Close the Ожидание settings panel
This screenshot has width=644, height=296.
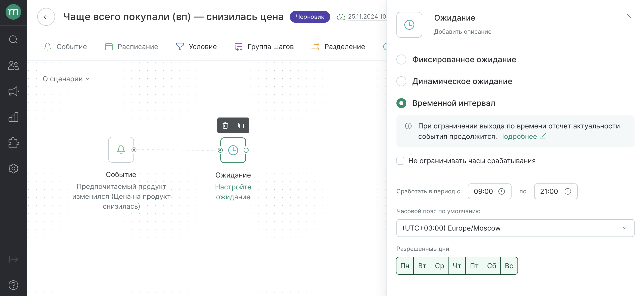(x=629, y=16)
